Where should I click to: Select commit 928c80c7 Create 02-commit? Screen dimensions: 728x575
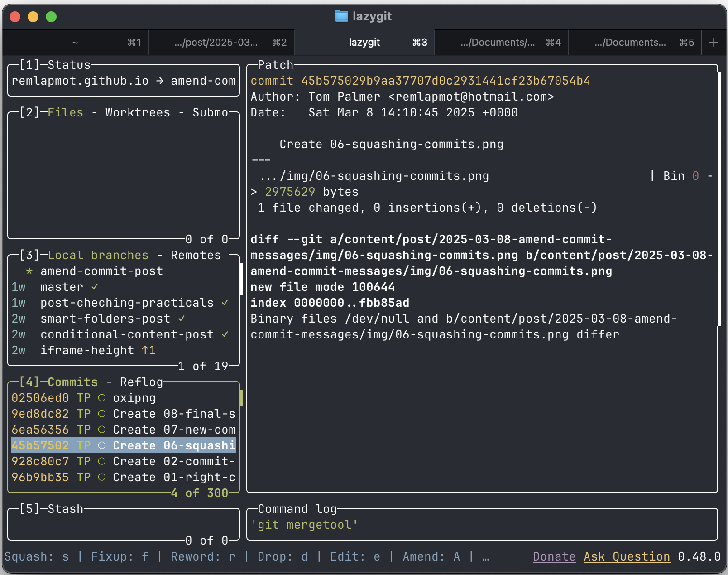124,461
